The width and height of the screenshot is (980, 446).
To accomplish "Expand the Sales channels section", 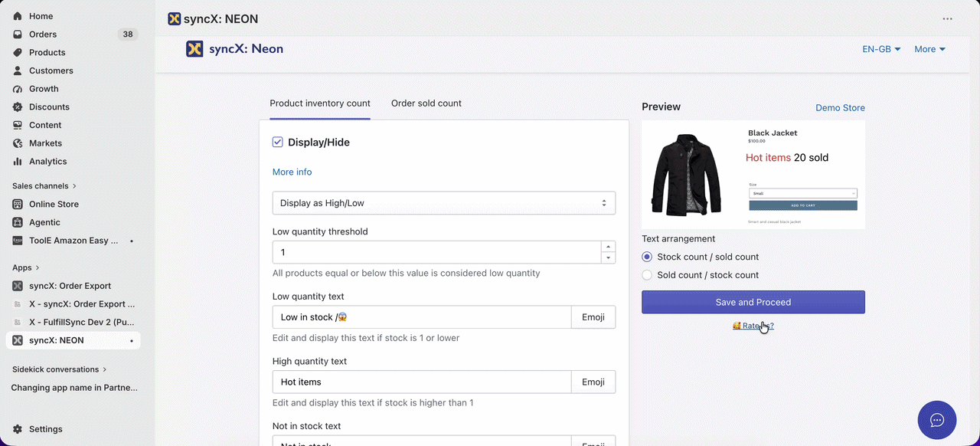I will point(44,186).
